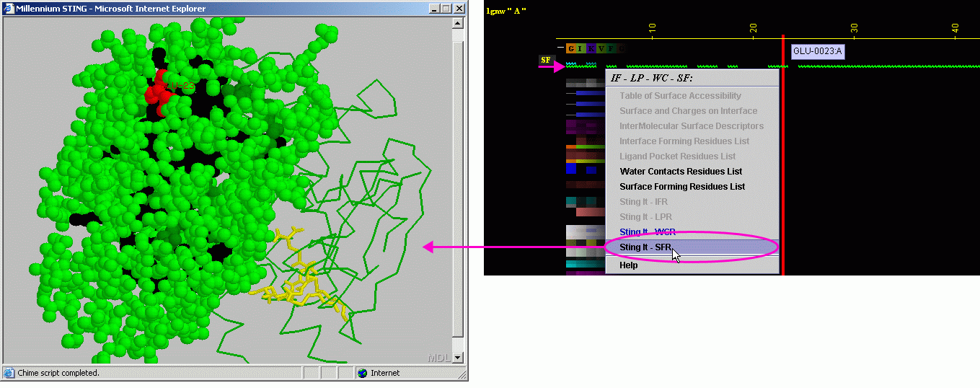The image size is (980, 388).
Task: Select Sting It - SFR menu entry
Action: 691,247
